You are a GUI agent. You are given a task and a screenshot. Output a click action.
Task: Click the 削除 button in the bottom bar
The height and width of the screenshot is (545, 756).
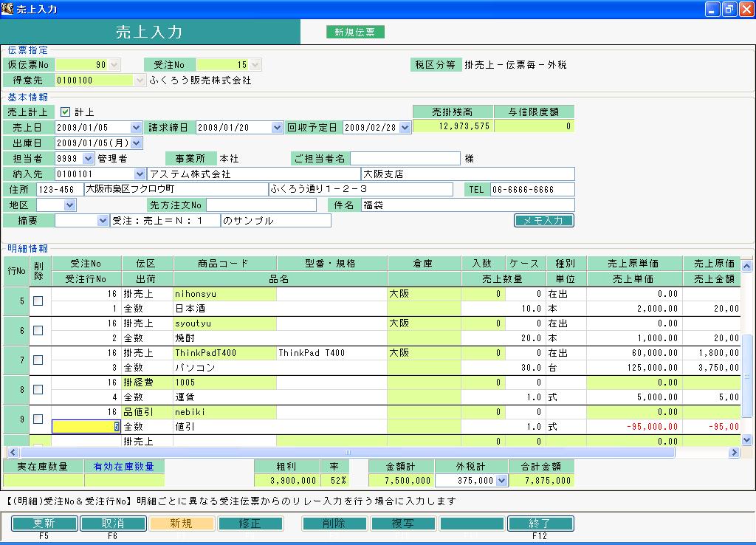[x=334, y=524]
